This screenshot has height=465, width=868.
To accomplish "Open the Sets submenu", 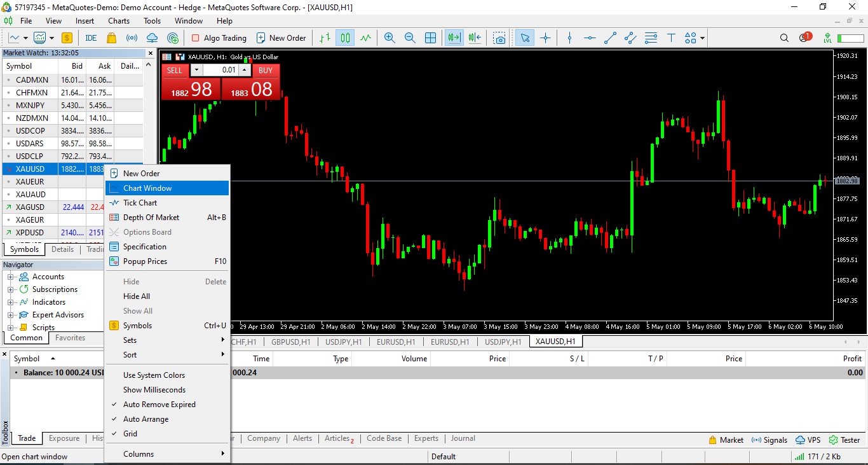I will (x=166, y=340).
